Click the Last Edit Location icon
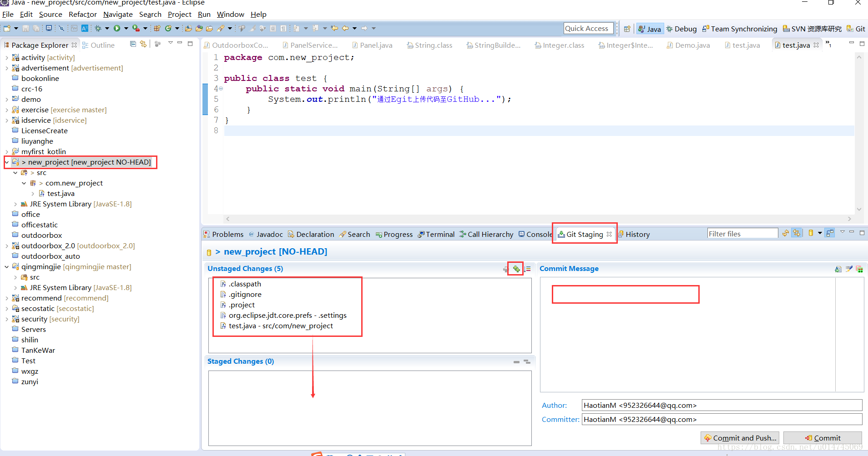Screen dimensions: 868x456 coord(334,28)
